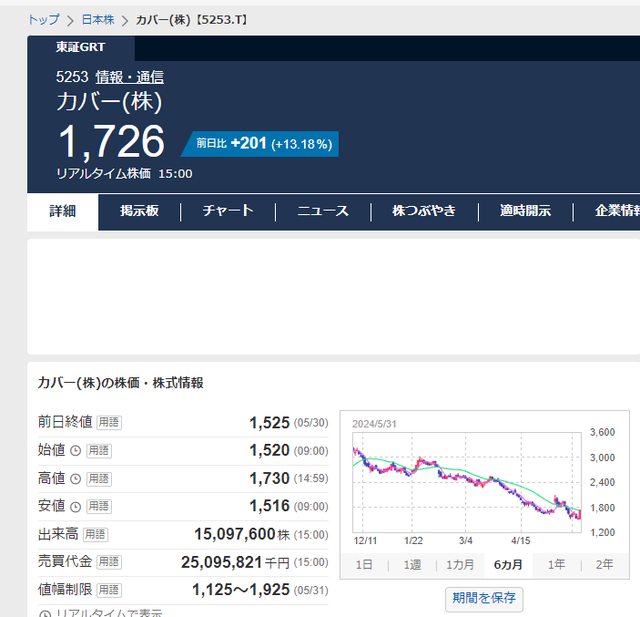This screenshot has height=617, width=640.
Task: Show 用語 glossary for 売買代金
Action: pyautogui.click(x=109, y=562)
